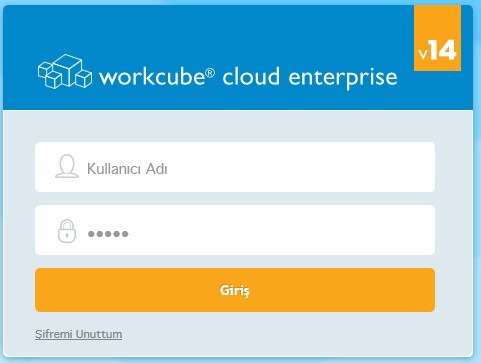Click the padlock icon in password field

67,231
